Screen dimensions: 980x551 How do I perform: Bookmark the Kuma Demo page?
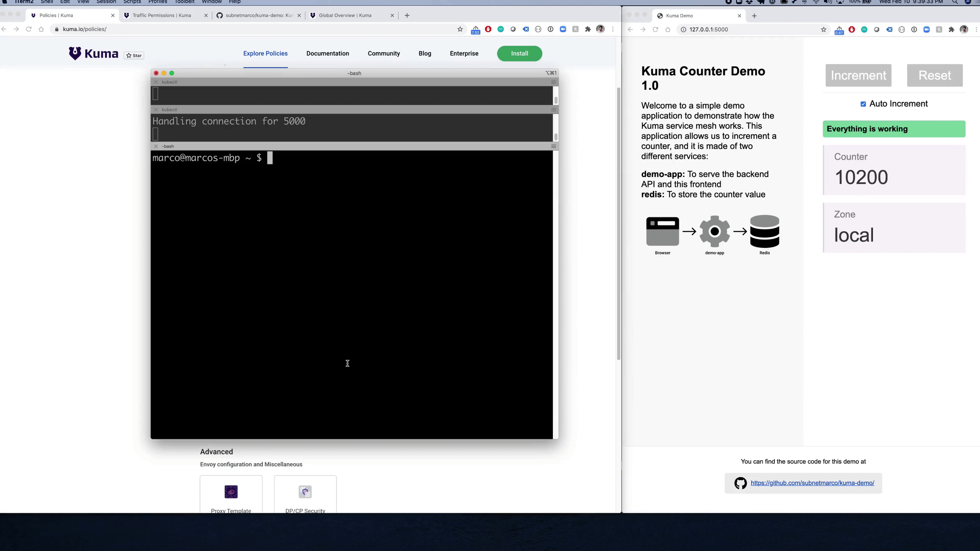click(x=824, y=30)
